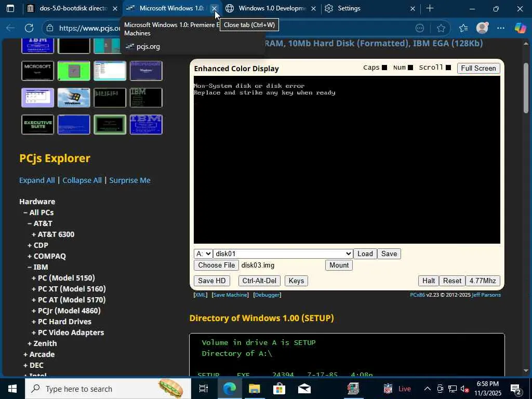
Task: Open the Windows Start menu
Action: (x=12, y=389)
